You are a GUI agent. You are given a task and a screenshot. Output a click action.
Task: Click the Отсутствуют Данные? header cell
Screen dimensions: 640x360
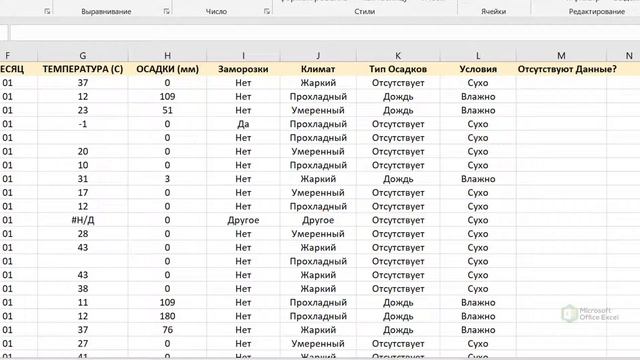click(x=567, y=69)
